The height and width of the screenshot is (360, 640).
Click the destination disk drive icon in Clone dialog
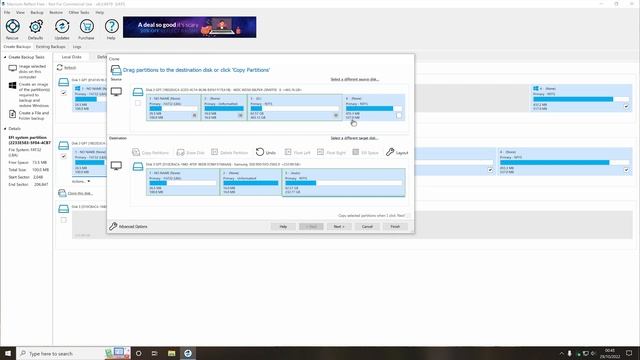pos(138,166)
